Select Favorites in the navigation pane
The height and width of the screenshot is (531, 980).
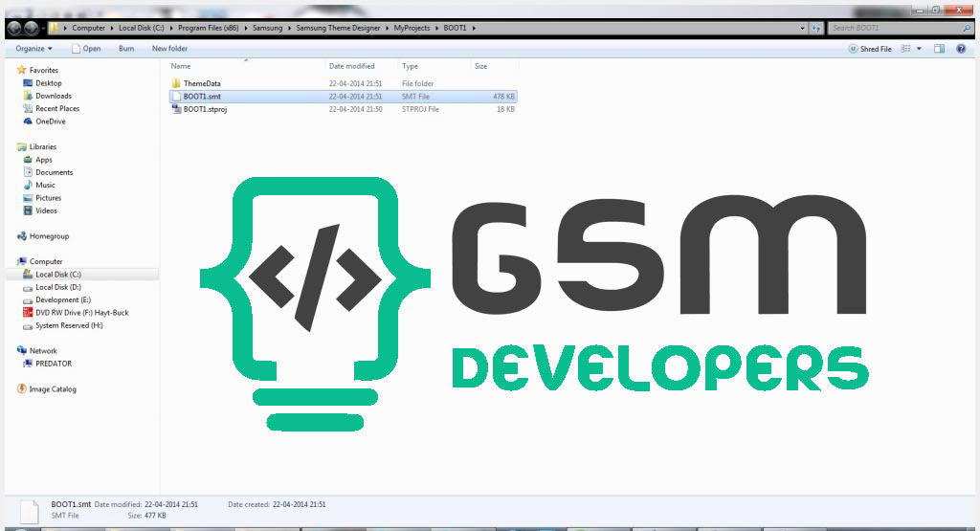click(x=43, y=71)
